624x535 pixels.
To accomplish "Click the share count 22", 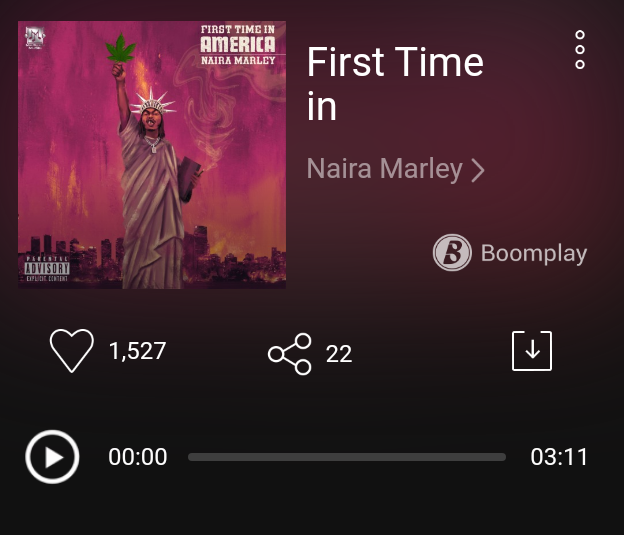I will click(x=339, y=354).
